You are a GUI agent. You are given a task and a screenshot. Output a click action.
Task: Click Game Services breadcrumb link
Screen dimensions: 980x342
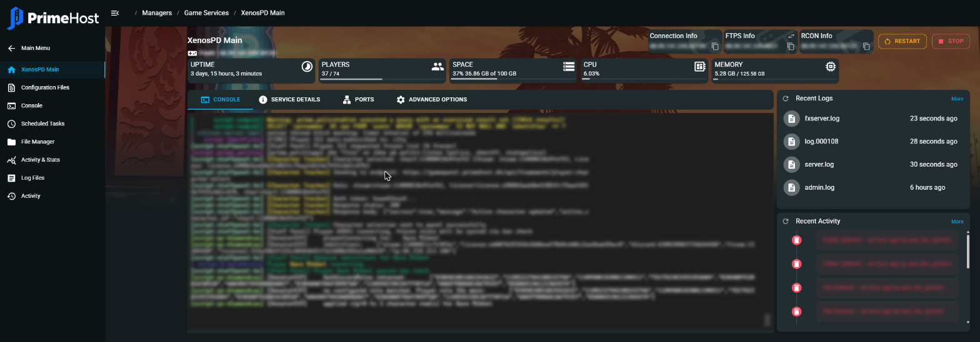[x=206, y=13]
